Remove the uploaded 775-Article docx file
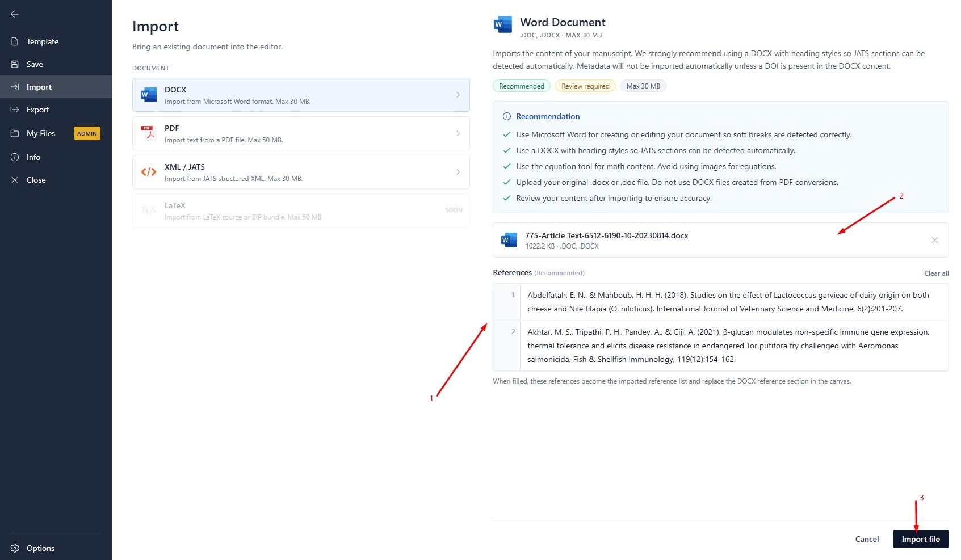 coord(934,240)
